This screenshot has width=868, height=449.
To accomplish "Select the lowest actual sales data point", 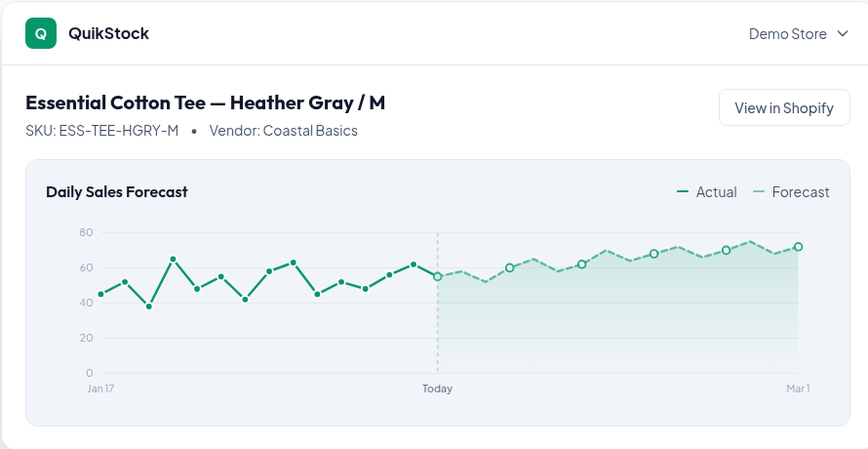I will (149, 306).
